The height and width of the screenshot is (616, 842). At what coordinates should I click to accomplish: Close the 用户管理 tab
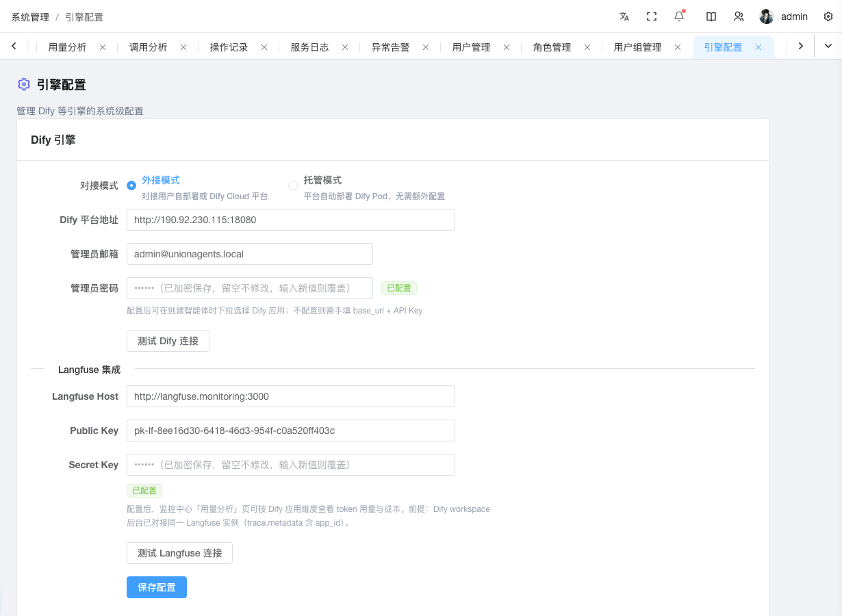click(507, 47)
